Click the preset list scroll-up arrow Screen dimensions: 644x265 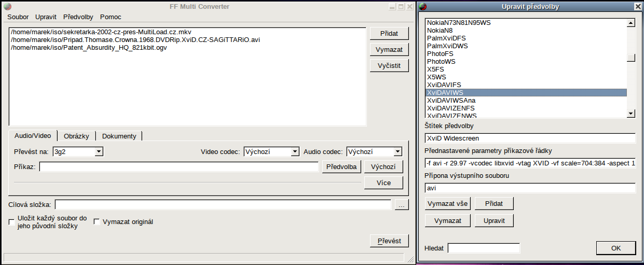tap(631, 23)
